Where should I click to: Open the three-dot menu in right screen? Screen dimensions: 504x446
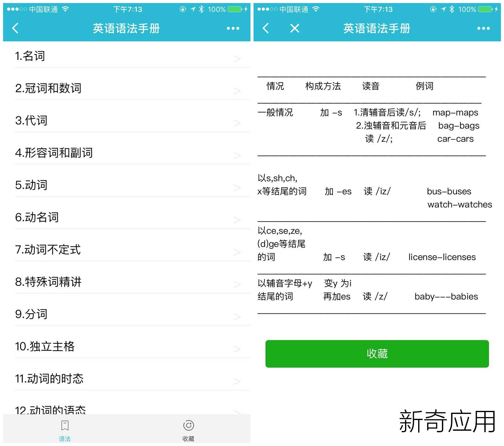(484, 28)
